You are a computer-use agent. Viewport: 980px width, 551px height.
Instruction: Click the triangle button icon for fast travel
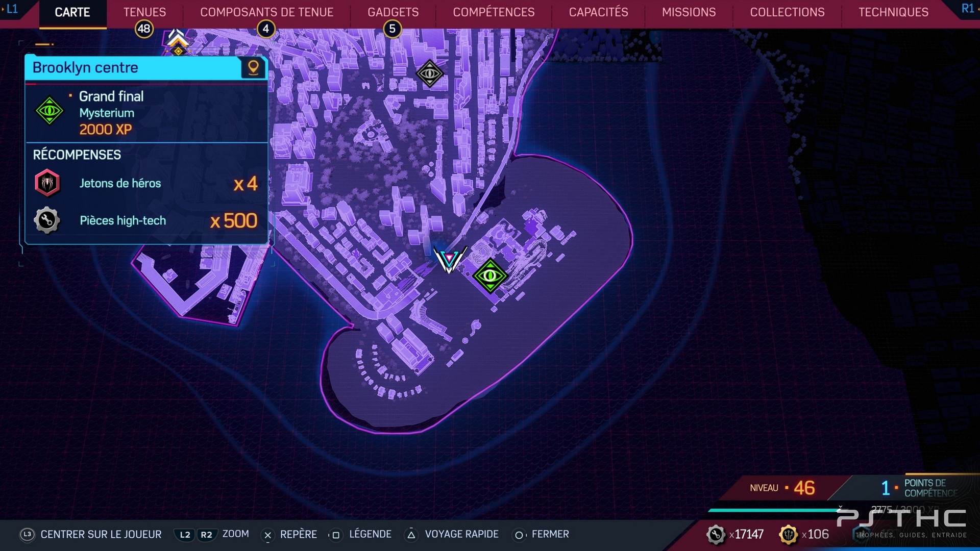(411, 535)
